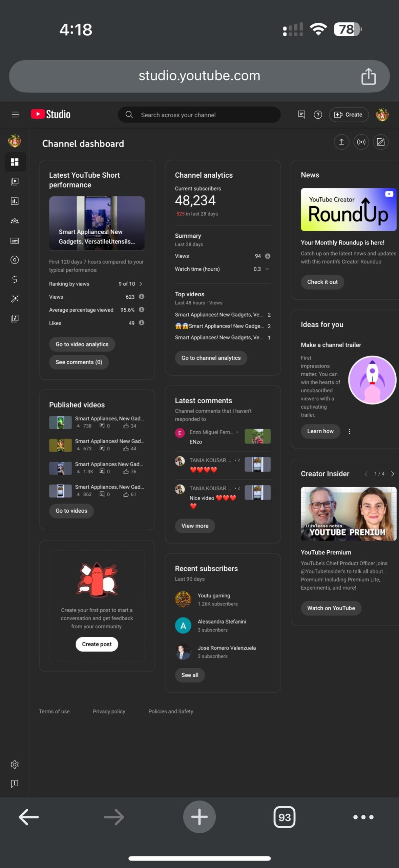This screenshot has height=868, width=399.
Task: Open more options beside Learn how
Action: [x=350, y=431]
